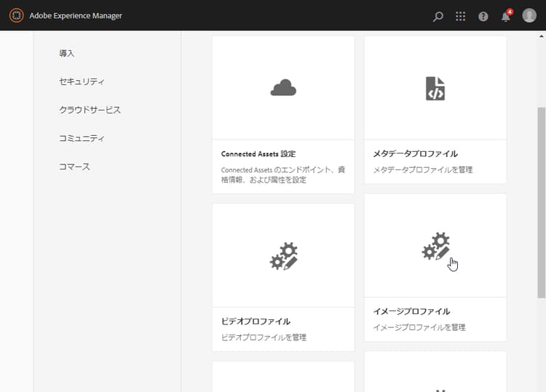Click the cloud icon on Connected Assets card

(283, 88)
